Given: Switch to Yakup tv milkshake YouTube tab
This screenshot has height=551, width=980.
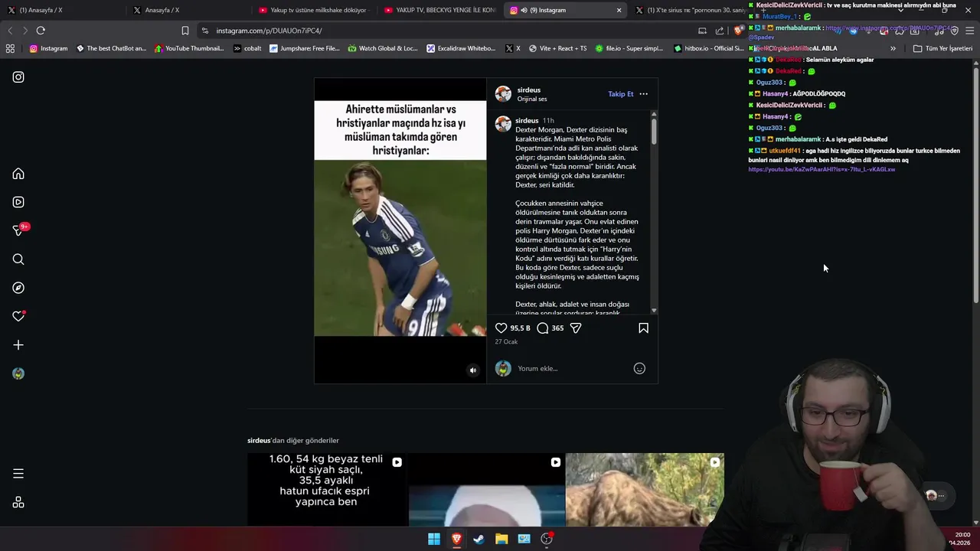Looking at the screenshot, I should pos(312,10).
